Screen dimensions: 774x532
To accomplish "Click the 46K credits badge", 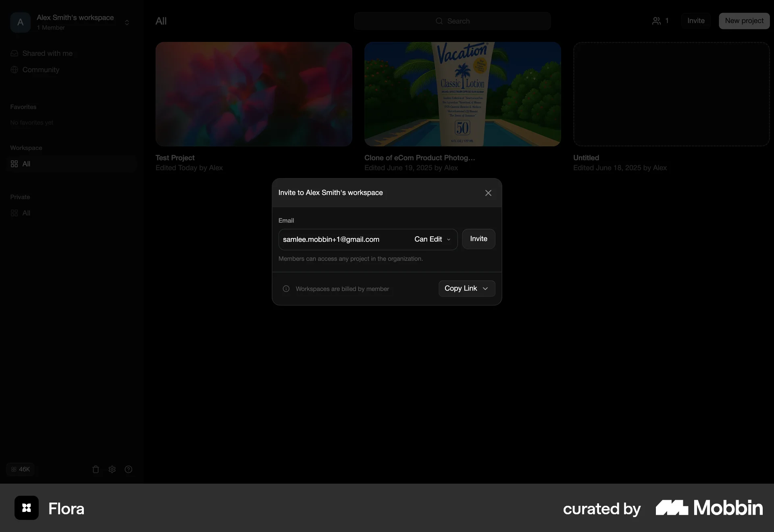I will click(x=21, y=469).
